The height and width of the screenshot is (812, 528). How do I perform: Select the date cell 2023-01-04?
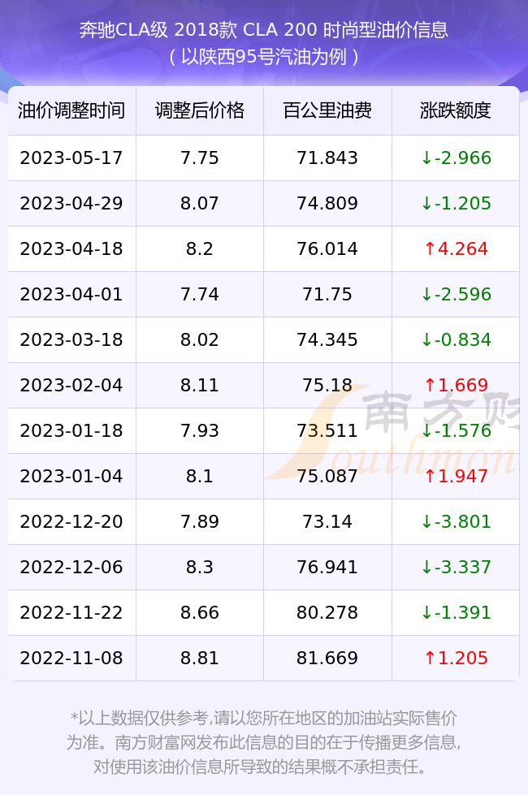pos(71,477)
